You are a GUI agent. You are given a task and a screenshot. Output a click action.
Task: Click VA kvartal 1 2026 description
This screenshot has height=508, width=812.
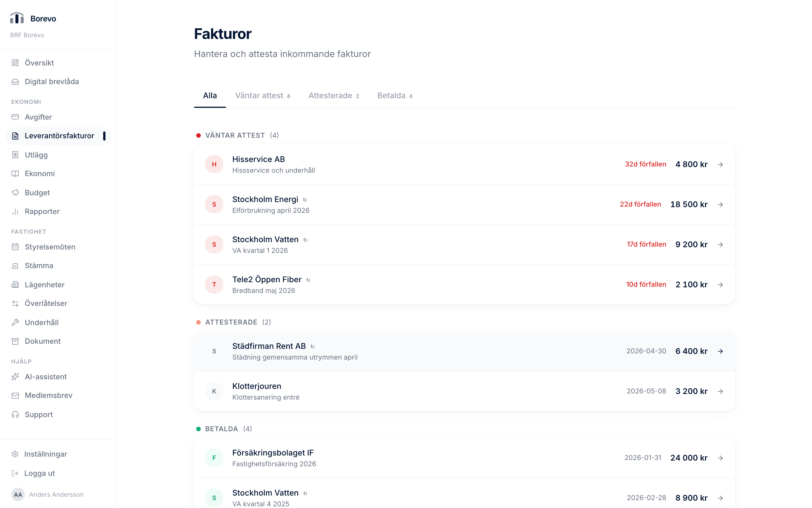pyautogui.click(x=260, y=251)
